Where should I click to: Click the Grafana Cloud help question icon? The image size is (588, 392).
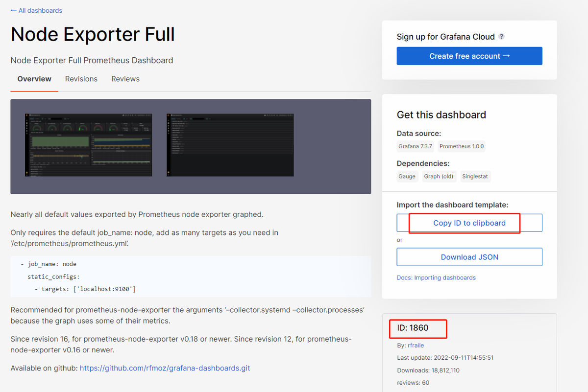(501, 37)
